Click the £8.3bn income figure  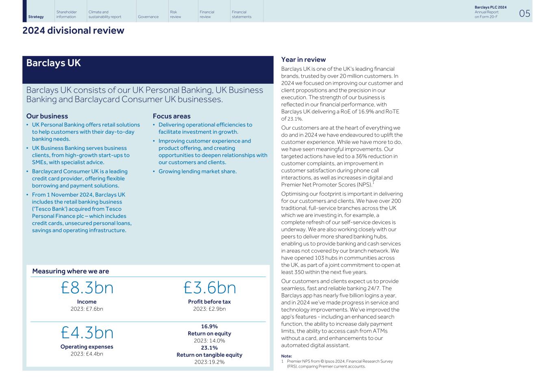point(87,288)
